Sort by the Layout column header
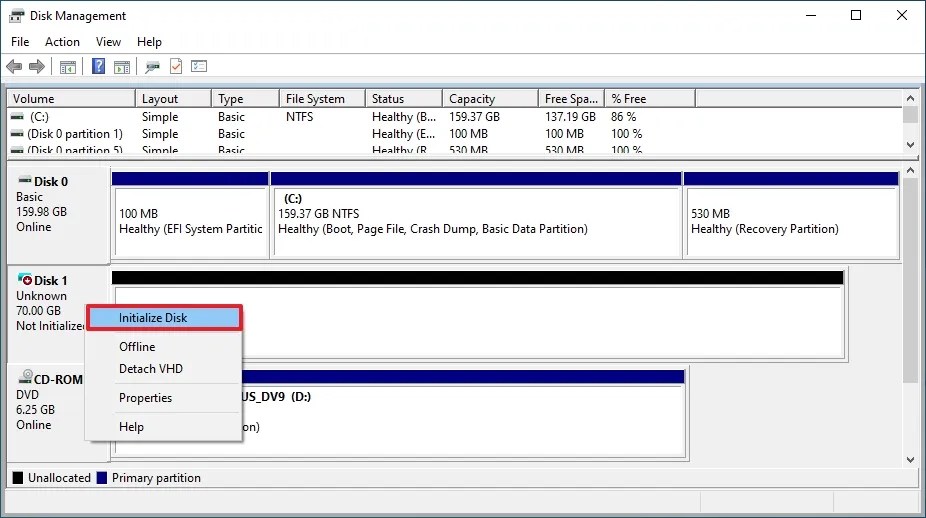 click(173, 99)
